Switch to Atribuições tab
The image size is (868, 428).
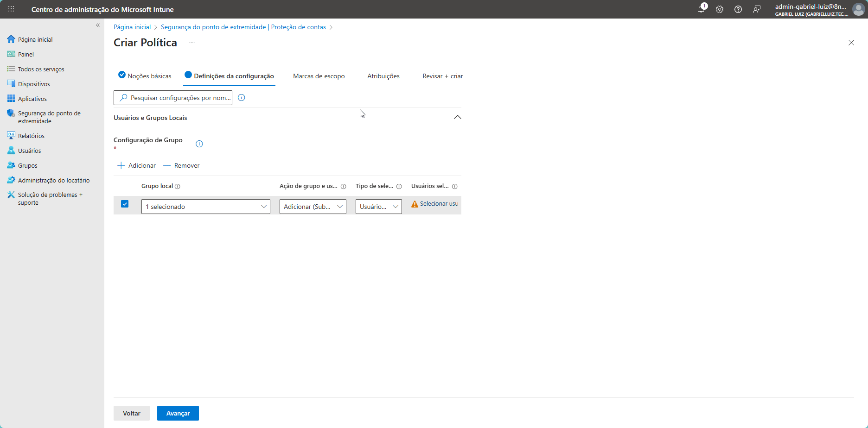[383, 76]
